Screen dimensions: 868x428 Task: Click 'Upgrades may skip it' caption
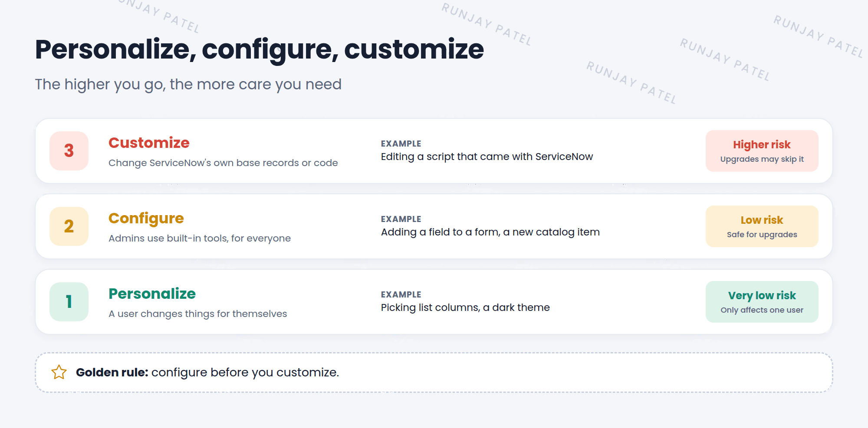[762, 159]
